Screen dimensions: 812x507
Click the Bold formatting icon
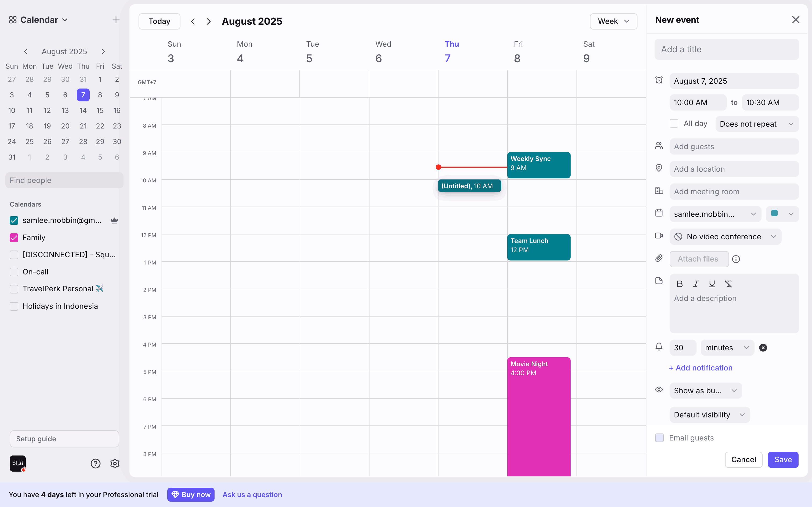click(x=680, y=284)
